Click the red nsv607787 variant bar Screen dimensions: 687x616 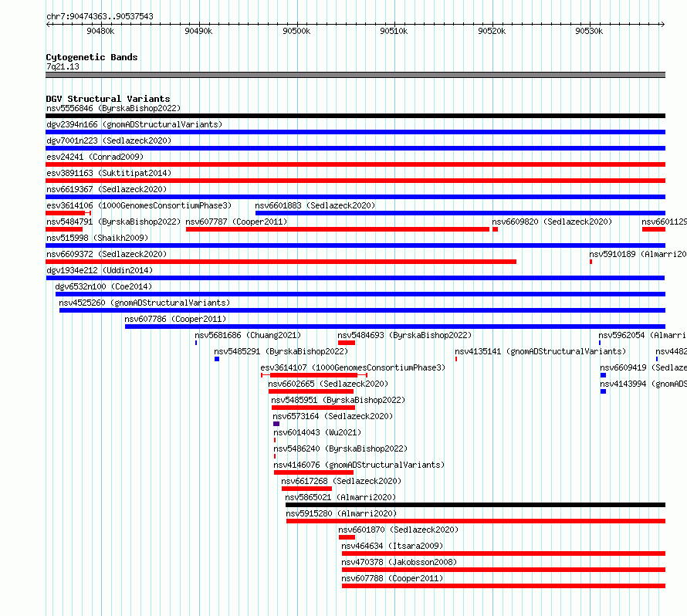337,229
